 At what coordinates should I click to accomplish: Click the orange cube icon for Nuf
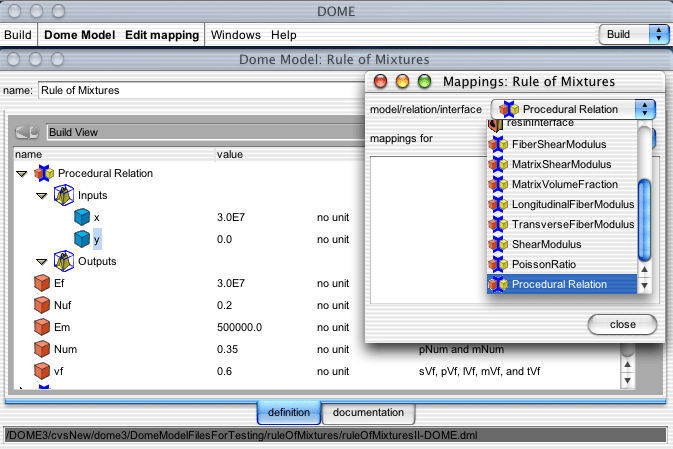tap(42, 305)
